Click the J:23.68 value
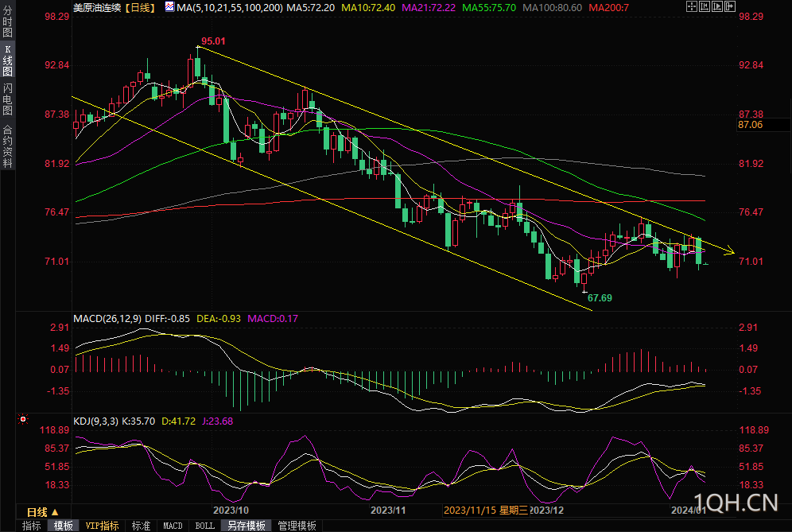The height and width of the screenshot is (532, 792). (217, 421)
